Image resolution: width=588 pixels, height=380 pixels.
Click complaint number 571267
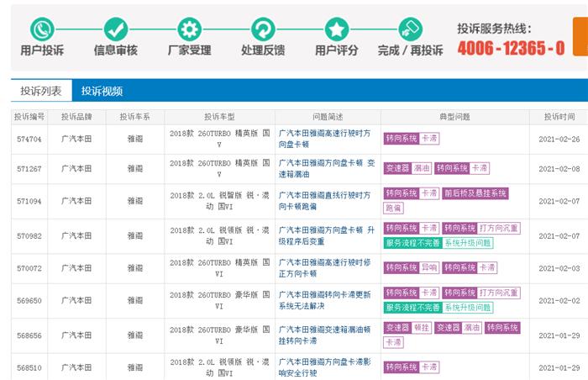coord(29,169)
